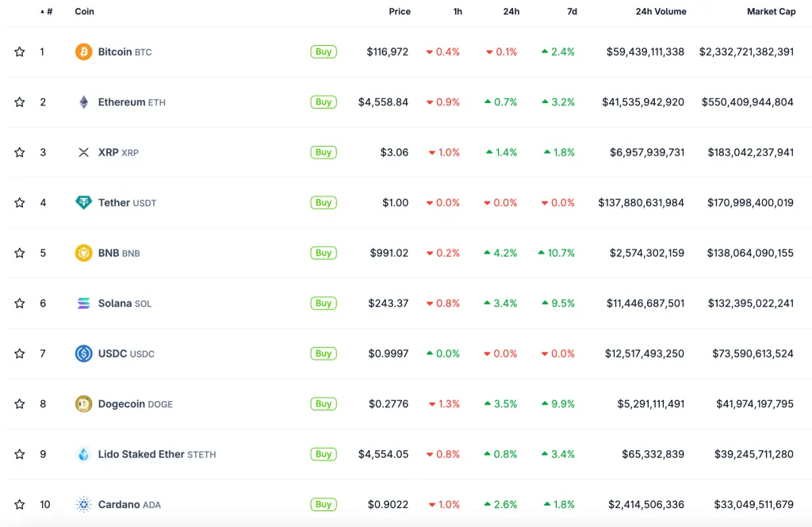The height and width of the screenshot is (527, 812).
Task: Click the Dogecoin logo icon
Action: point(83,404)
